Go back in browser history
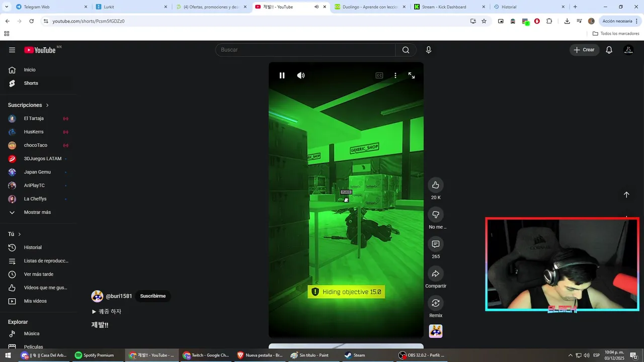The image size is (644, 362). coord(7,21)
